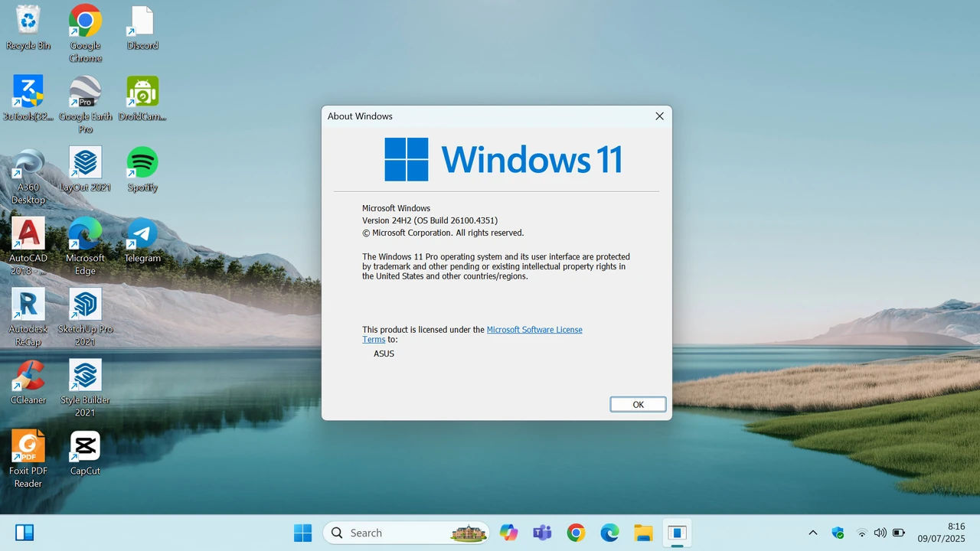Check the battery status icon
This screenshot has height=551, width=980.
coord(899,533)
